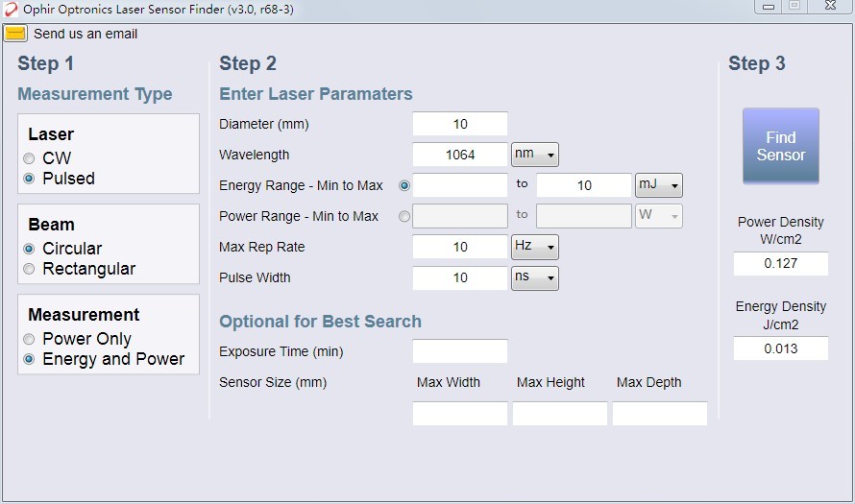Click the Max Width sensor size field
This screenshot has height=504, width=855.
point(460,414)
